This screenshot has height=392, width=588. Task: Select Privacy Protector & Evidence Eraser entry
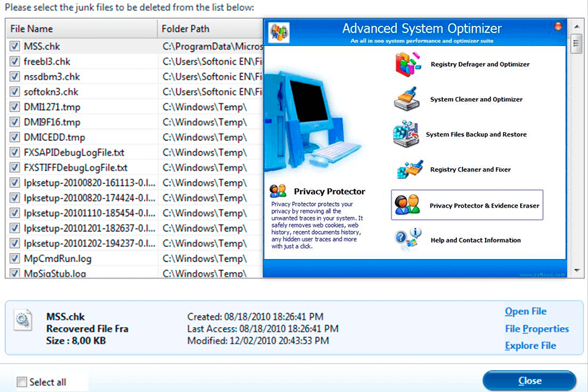[467, 205]
